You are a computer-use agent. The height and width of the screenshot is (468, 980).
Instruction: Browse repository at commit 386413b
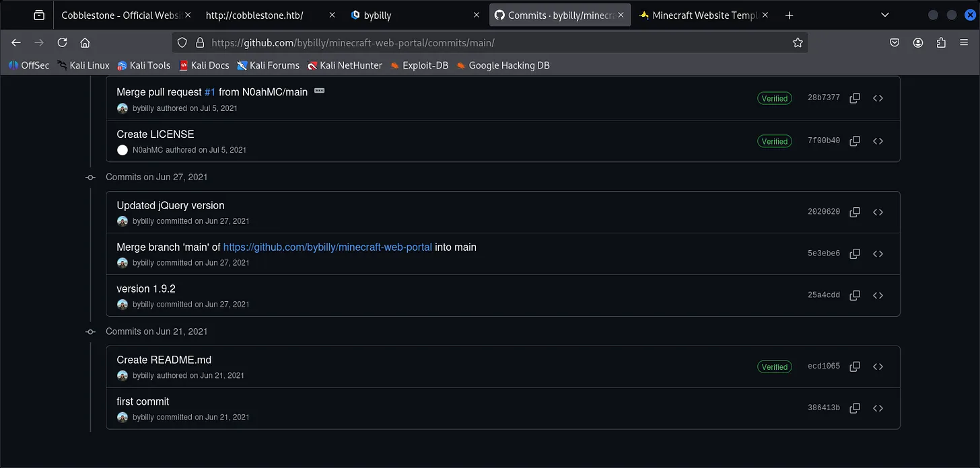point(878,408)
